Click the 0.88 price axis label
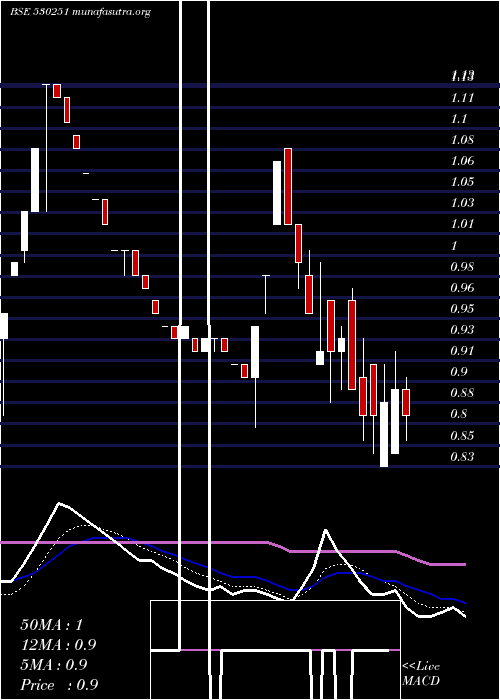 [x=462, y=393]
